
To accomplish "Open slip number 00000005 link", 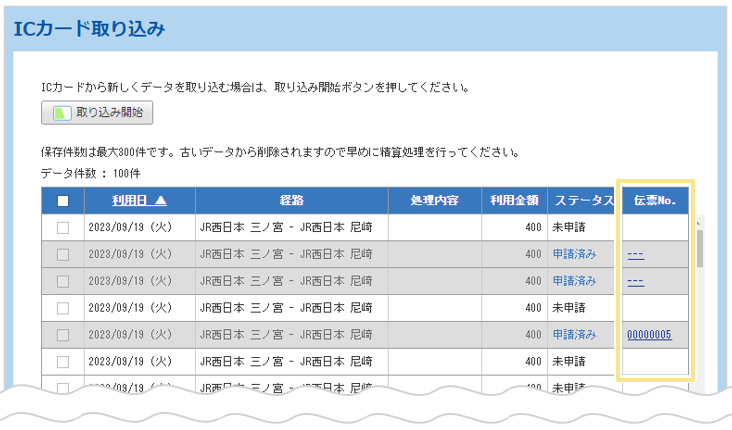I will 649,335.
